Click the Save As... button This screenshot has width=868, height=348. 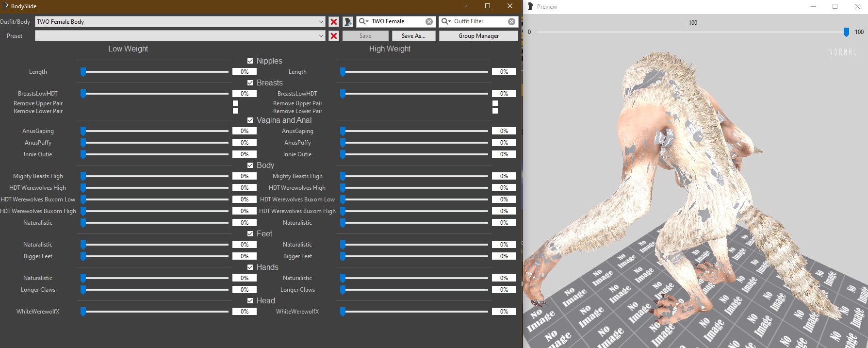[413, 36]
